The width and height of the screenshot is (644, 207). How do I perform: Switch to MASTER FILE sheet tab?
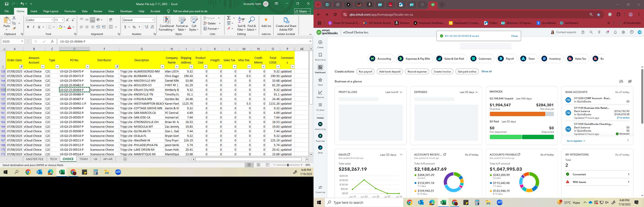coord(35,159)
